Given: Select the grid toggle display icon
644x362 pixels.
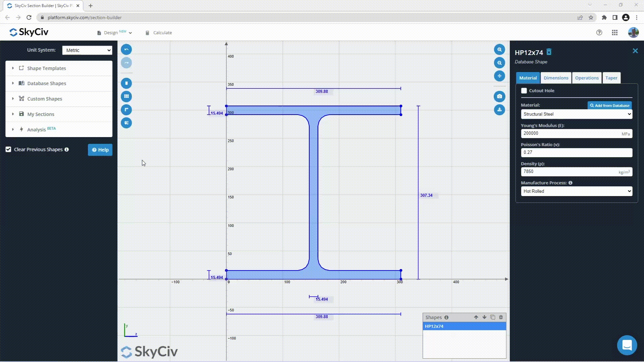Looking at the screenshot, I should click(x=126, y=96).
